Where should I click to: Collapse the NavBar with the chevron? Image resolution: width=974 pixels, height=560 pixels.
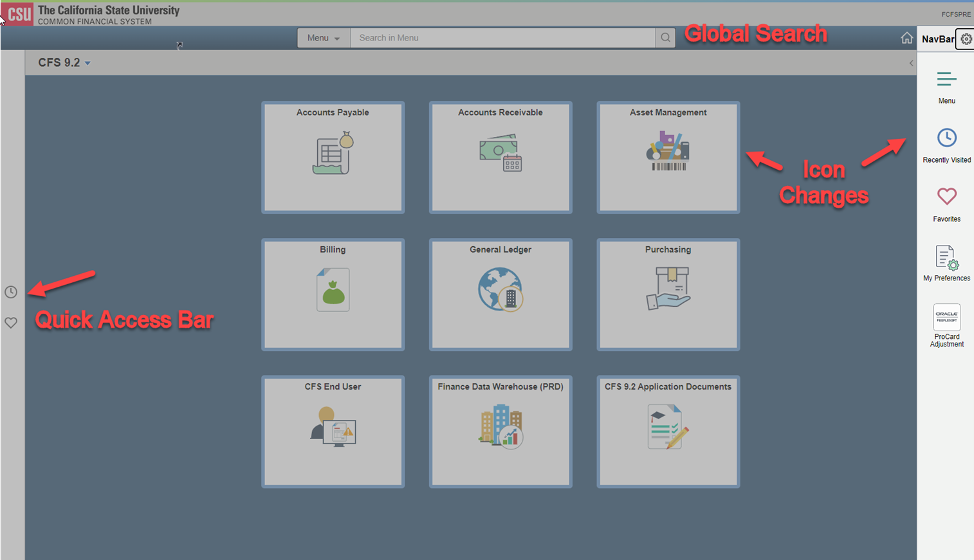tap(911, 62)
